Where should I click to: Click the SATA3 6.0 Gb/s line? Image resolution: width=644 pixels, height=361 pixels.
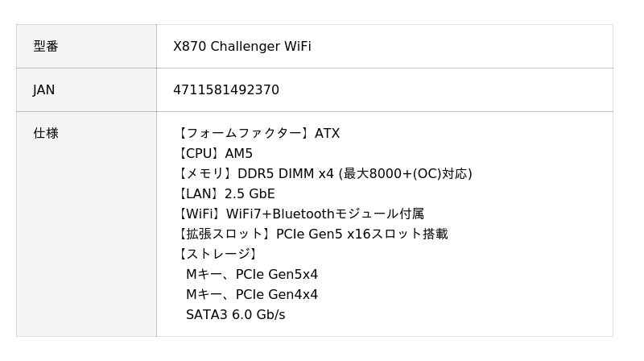[235, 315]
